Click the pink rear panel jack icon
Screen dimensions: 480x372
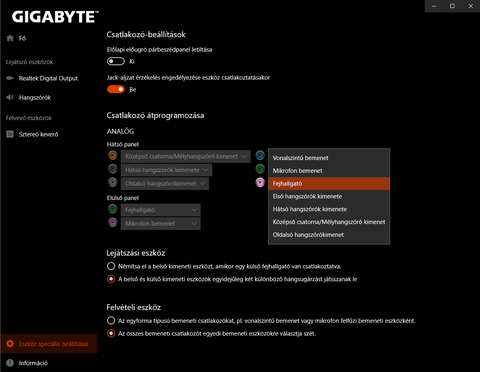(260, 182)
